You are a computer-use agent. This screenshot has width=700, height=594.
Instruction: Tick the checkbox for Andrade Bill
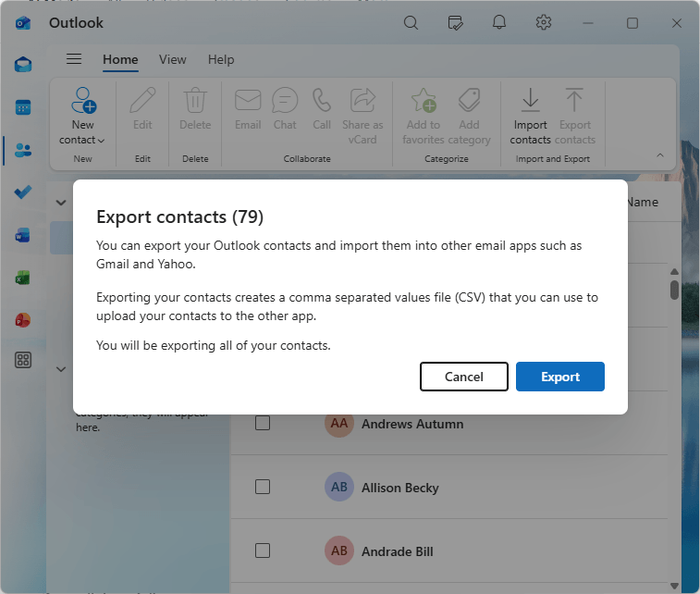[263, 551]
